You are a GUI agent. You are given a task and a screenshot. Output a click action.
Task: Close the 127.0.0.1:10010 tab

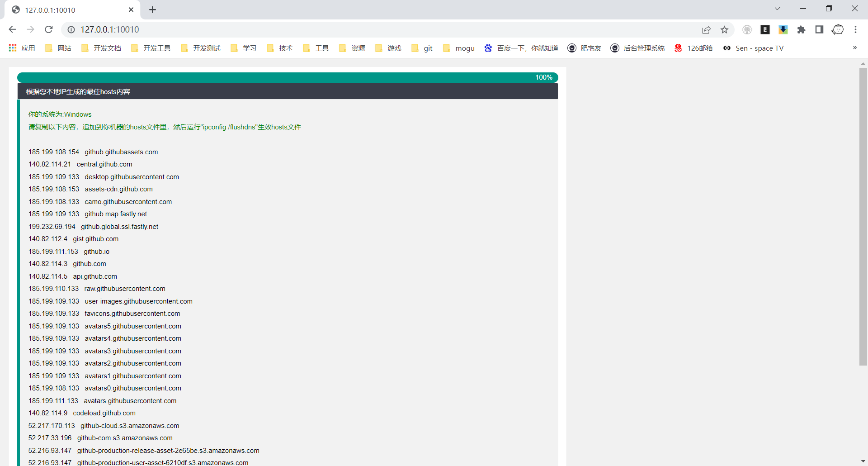pos(131,10)
